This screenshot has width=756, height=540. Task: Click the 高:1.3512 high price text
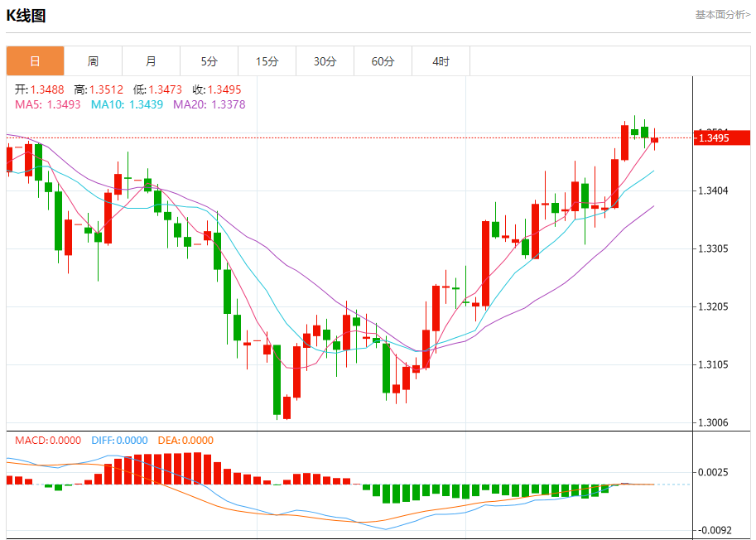(99, 89)
